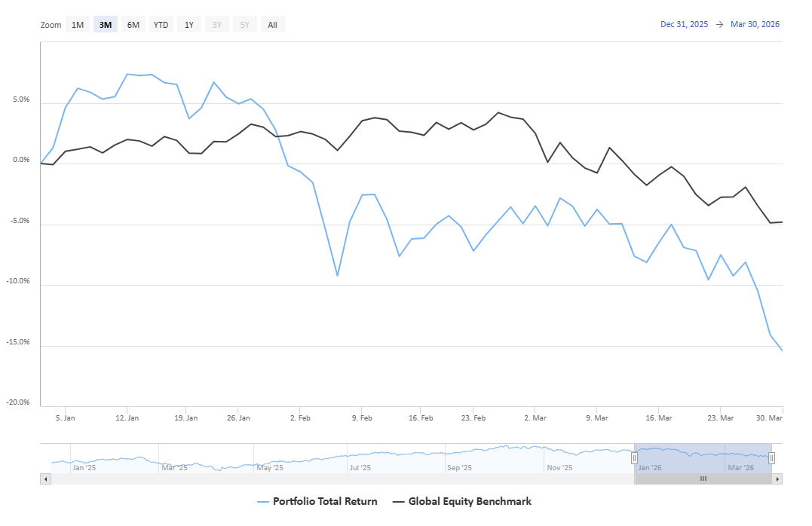Select the 1M zoom preset
The height and width of the screenshot is (526, 812).
click(77, 24)
